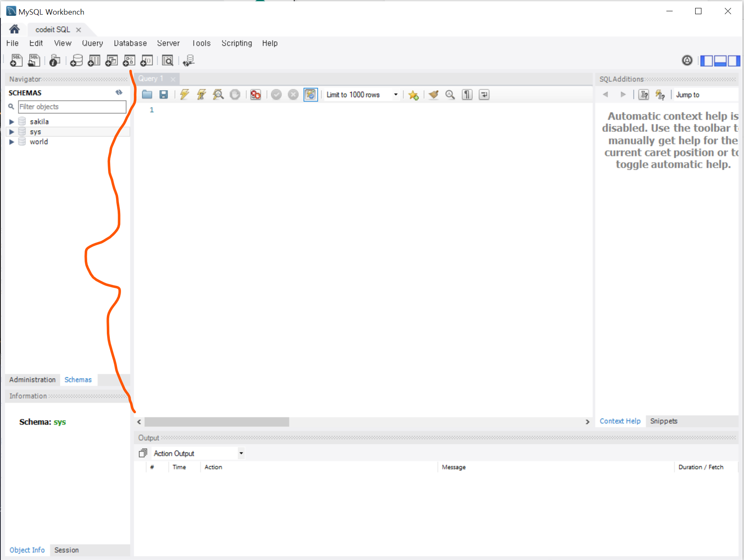Create new table icon in toolbar
This screenshot has width=744, height=560.
pyautogui.click(x=94, y=61)
